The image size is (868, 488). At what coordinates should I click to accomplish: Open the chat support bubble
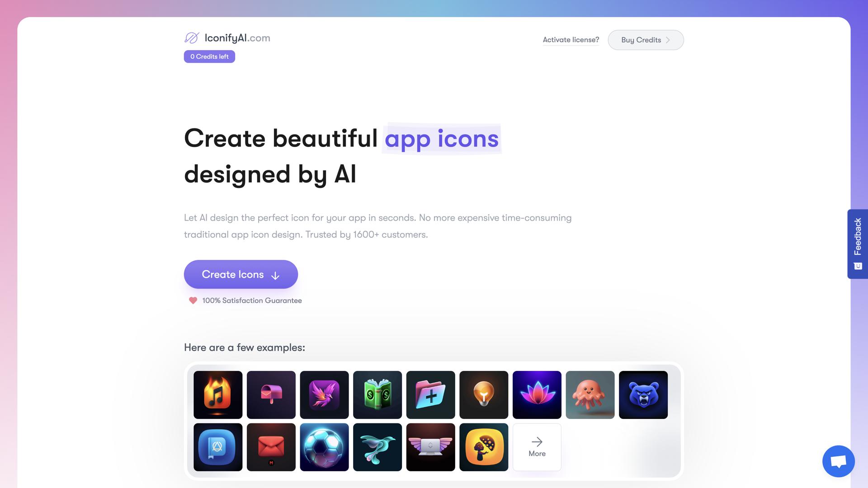tap(839, 461)
